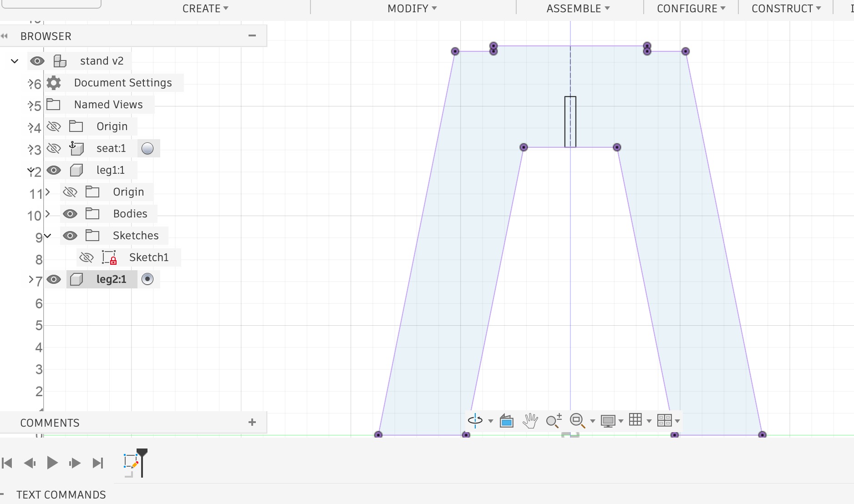The height and width of the screenshot is (504, 854).
Task: Click the Document Settings gear icon
Action: click(x=54, y=83)
